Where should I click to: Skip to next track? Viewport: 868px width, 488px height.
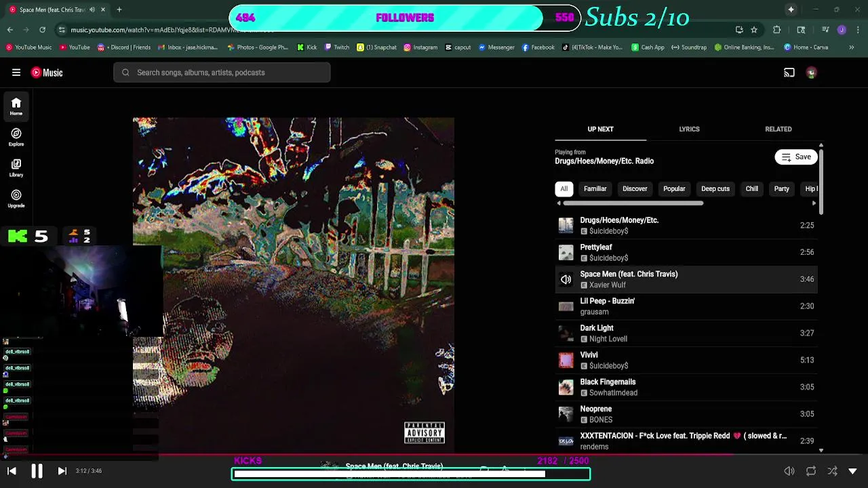pos(62,471)
